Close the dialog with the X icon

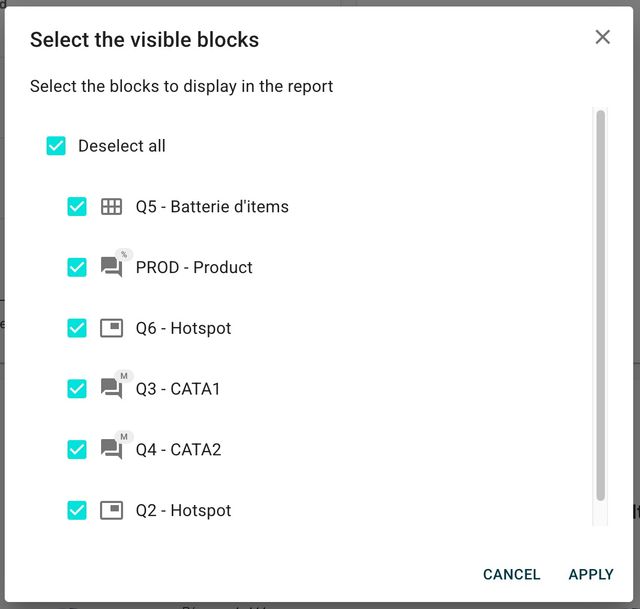pyautogui.click(x=602, y=37)
